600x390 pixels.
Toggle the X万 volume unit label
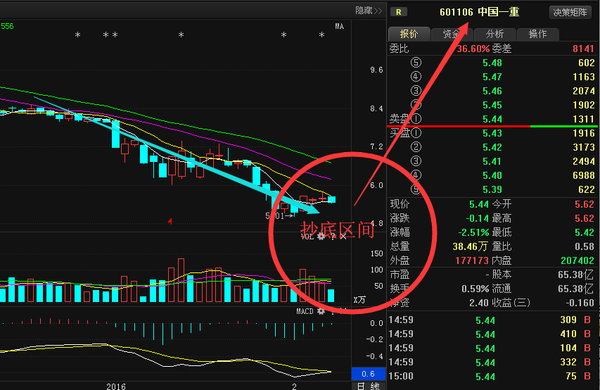(x=359, y=300)
